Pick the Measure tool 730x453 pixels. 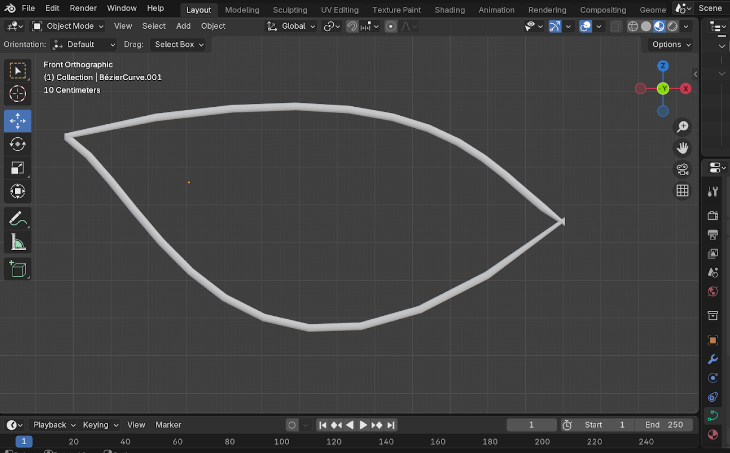pos(18,242)
